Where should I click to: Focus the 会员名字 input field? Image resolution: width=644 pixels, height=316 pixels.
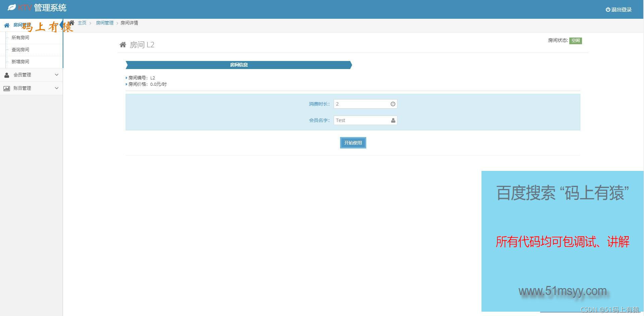(365, 120)
